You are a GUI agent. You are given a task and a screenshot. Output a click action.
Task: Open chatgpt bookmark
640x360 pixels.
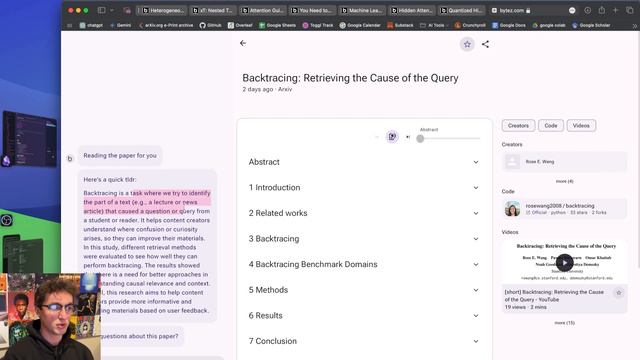91,25
